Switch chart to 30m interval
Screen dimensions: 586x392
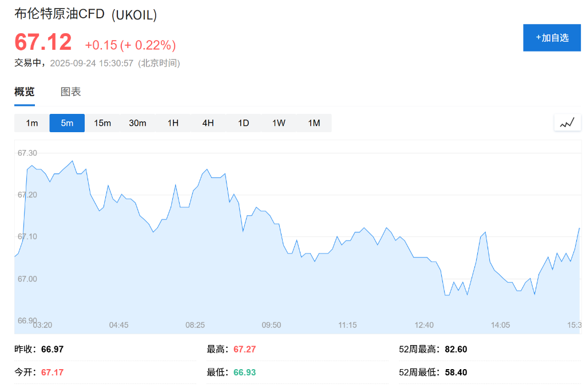pyautogui.click(x=137, y=123)
